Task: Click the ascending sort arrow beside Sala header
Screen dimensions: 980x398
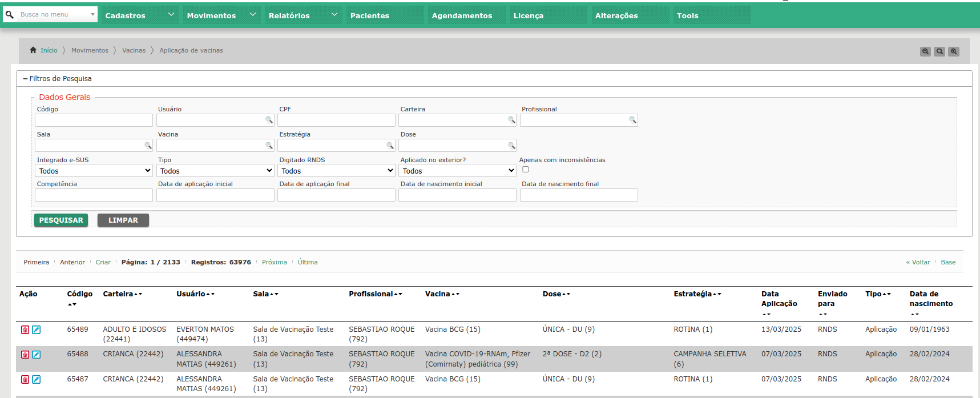Action: tap(272, 294)
